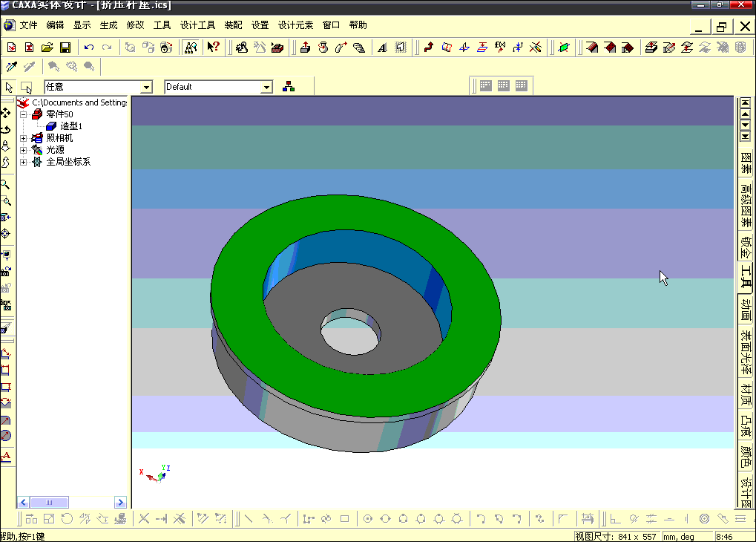The image size is (756, 542).
Task: Expand the 光源 tree node
Action: pos(23,150)
